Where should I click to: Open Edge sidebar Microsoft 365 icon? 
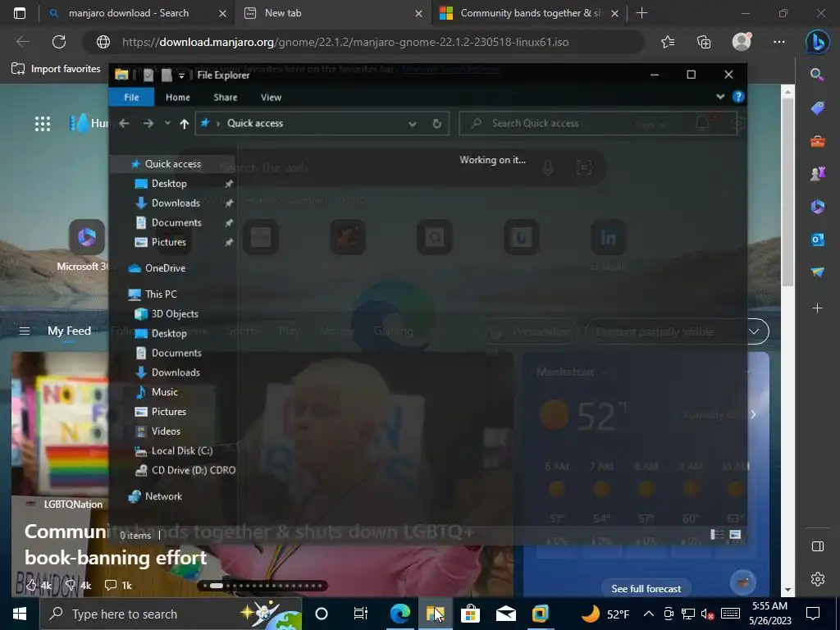818,206
